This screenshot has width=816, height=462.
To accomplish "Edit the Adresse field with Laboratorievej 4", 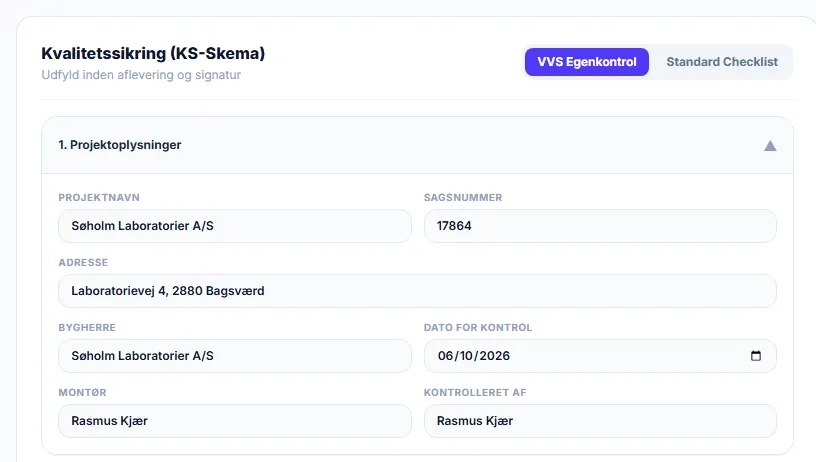I will click(x=417, y=291).
